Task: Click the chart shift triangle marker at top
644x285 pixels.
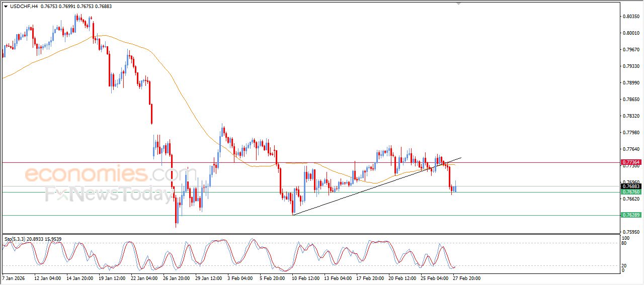Action: (x=458, y=4)
